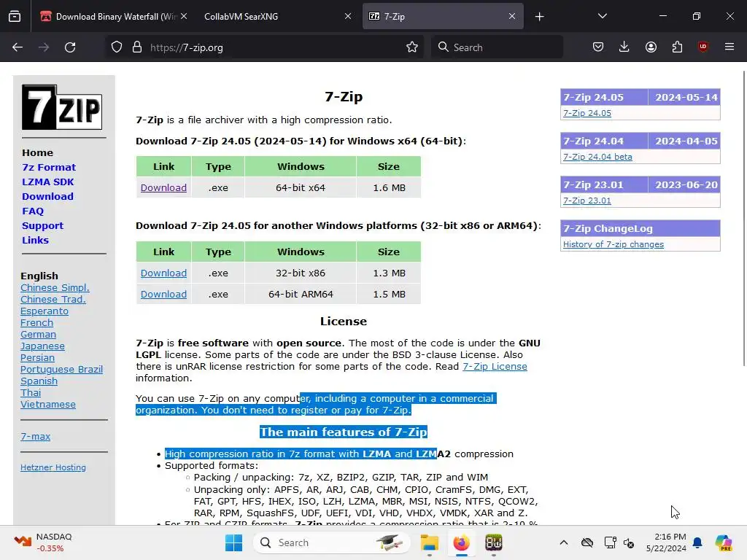Open the Windows Start menu
The image size is (747, 560).
233,542
